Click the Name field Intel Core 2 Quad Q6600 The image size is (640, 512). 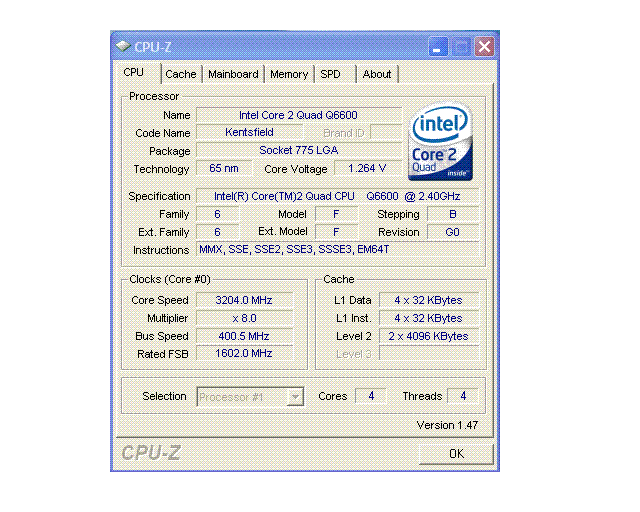(299, 115)
